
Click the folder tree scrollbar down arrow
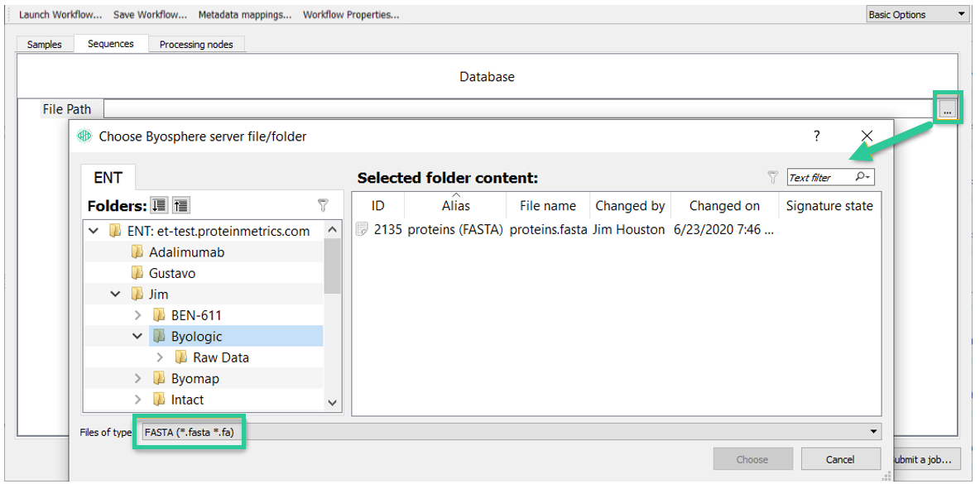point(333,402)
